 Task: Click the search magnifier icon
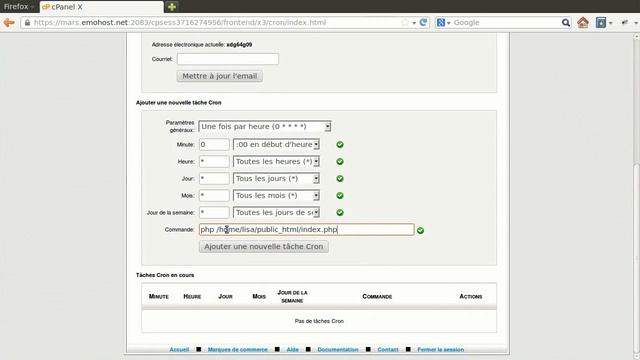[566, 22]
